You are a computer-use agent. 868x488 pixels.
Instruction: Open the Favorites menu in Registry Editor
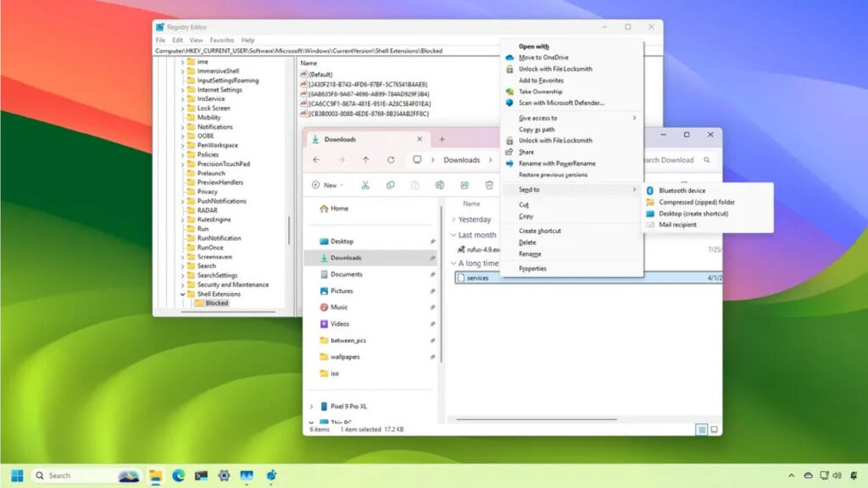point(222,40)
